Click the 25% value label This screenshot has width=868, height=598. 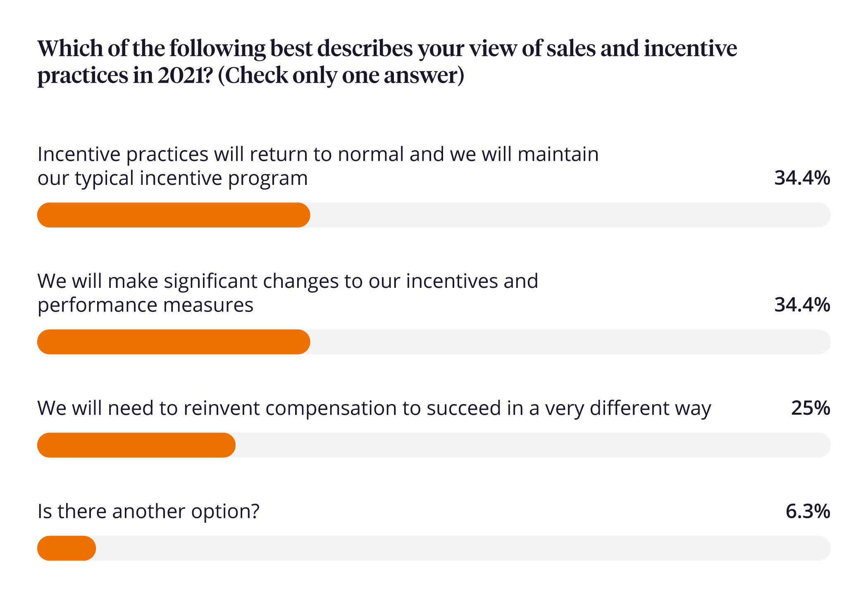pyautogui.click(x=810, y=409)
